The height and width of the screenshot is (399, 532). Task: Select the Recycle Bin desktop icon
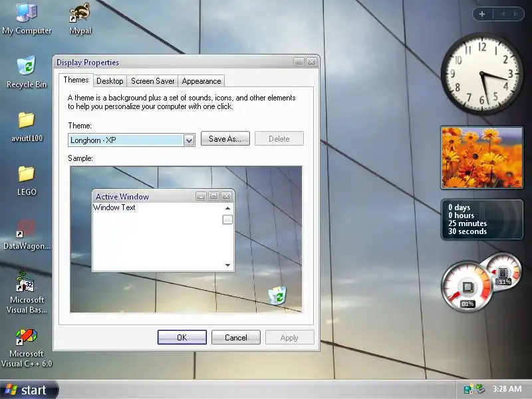click(27, 72)
